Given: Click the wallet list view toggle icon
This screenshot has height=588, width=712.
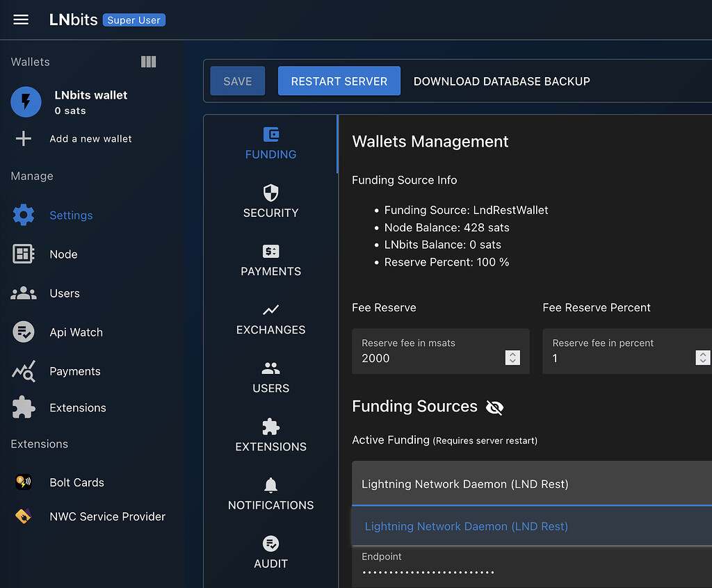Looking at the screenshot, I should (148, 62).
